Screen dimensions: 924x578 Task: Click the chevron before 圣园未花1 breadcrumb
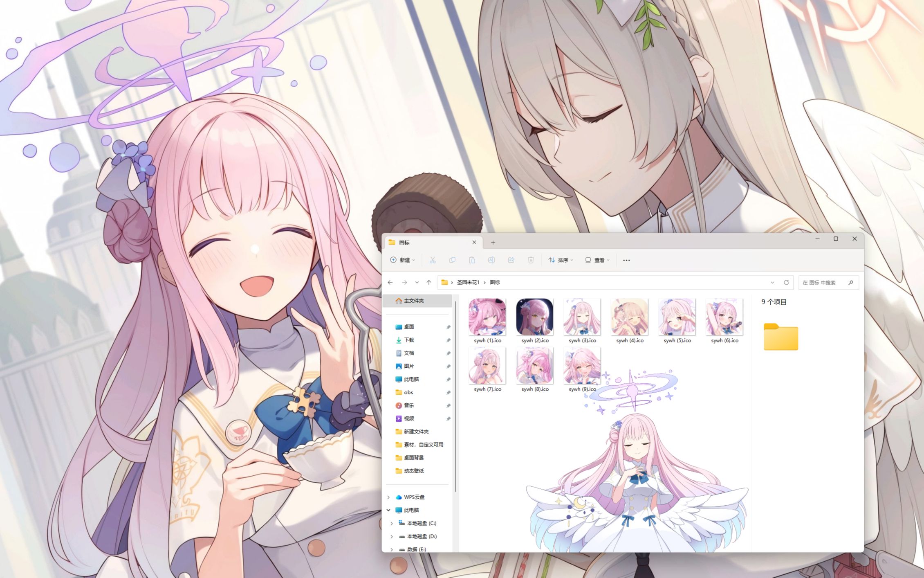(452, 282)
